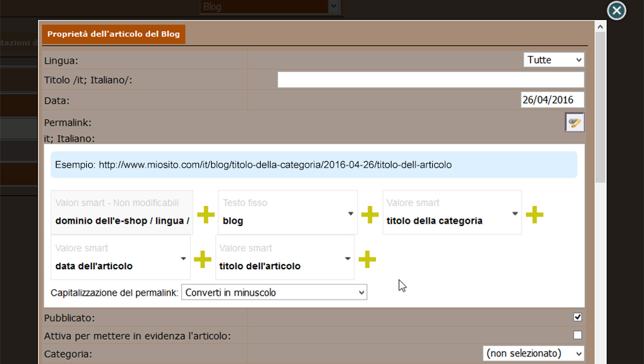Uncheck the Pubblicato checkbox
The image size is (644, 364).
point(578,317)
